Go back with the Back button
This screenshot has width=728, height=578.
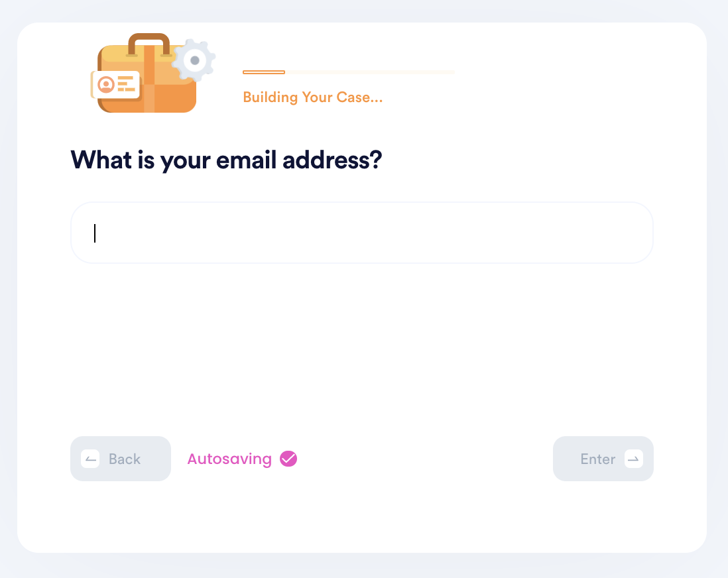coord(121,459)
